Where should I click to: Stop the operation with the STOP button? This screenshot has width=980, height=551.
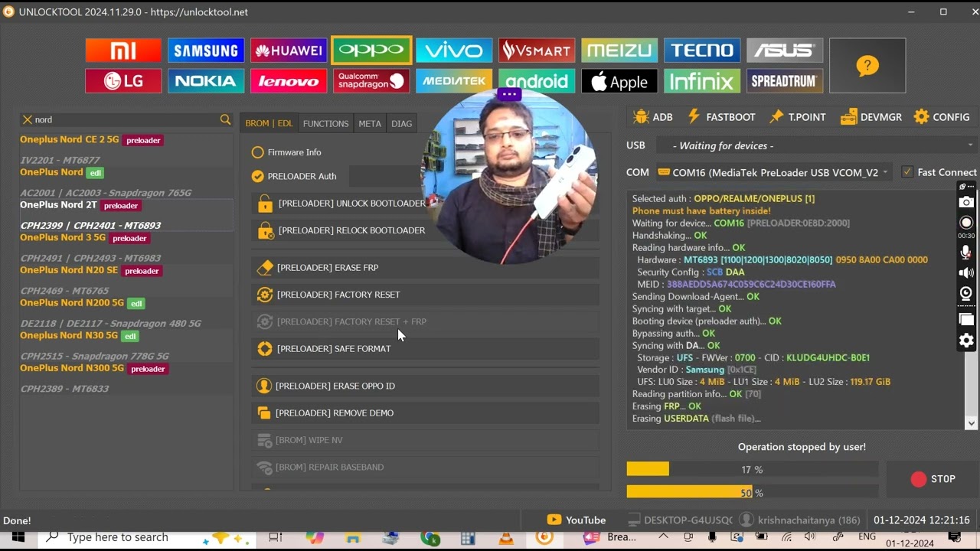pyautogui.click(x=933, y=479)
